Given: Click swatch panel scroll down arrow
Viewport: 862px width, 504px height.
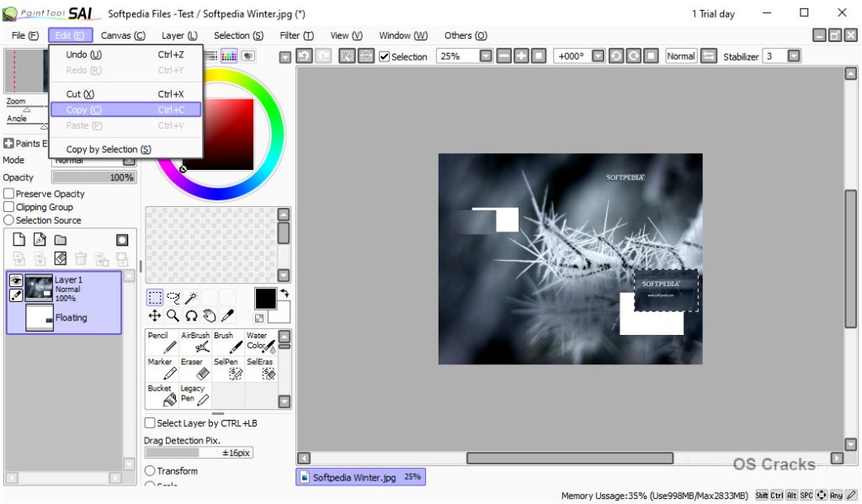Looking at the screenshot, I should (284, 275).
